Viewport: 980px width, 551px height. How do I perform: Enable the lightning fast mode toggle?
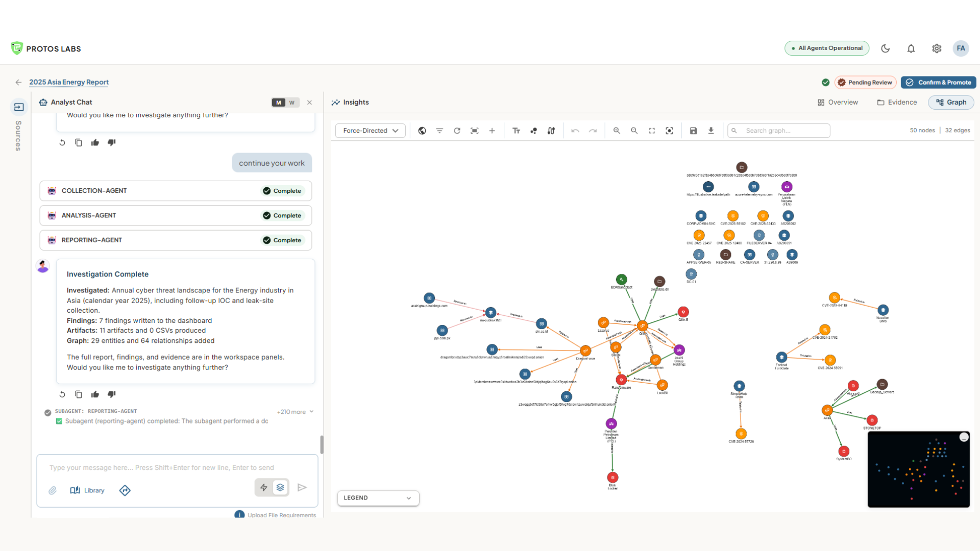coord(264,487)
